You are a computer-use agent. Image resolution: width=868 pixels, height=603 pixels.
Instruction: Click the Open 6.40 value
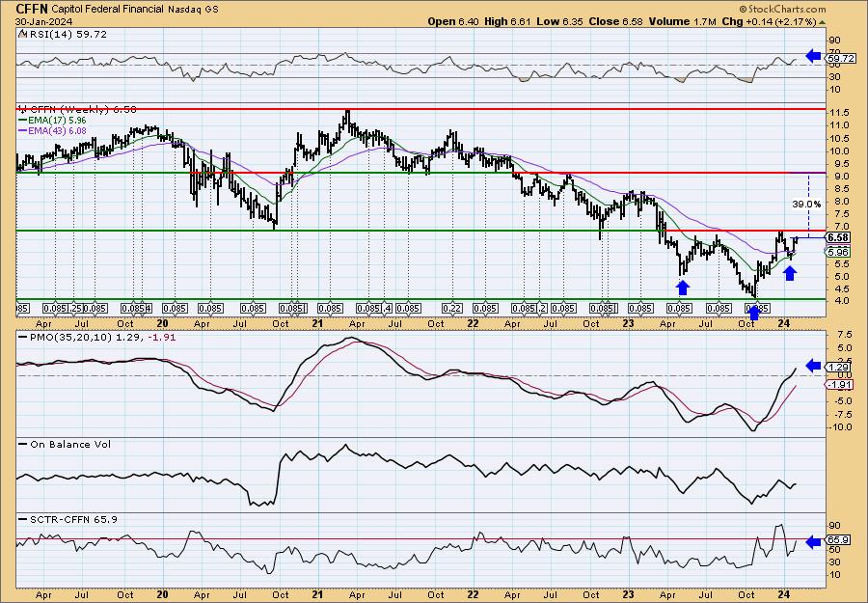pyautogui.click(x=451, y=21)
